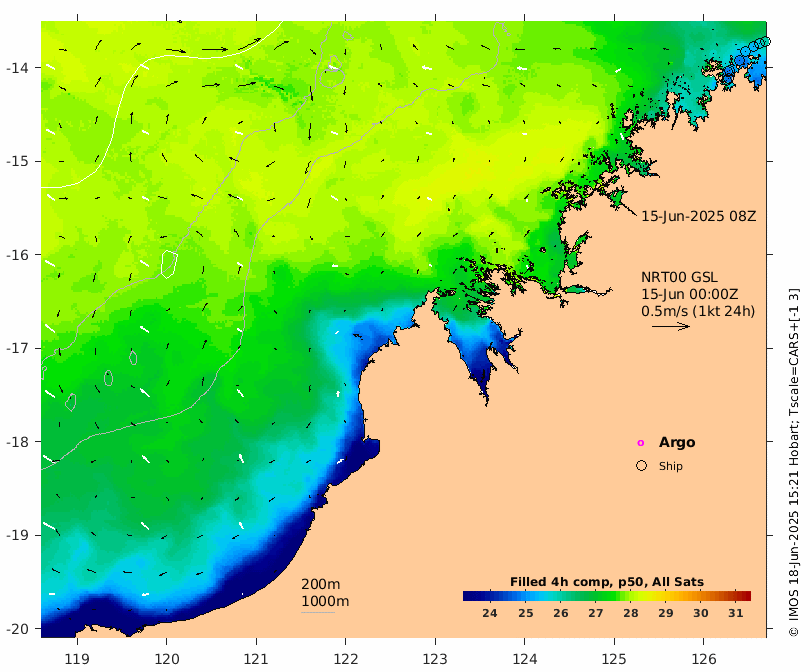
Task: Click the longitude label 125
Action: click(x=614, y=659)
